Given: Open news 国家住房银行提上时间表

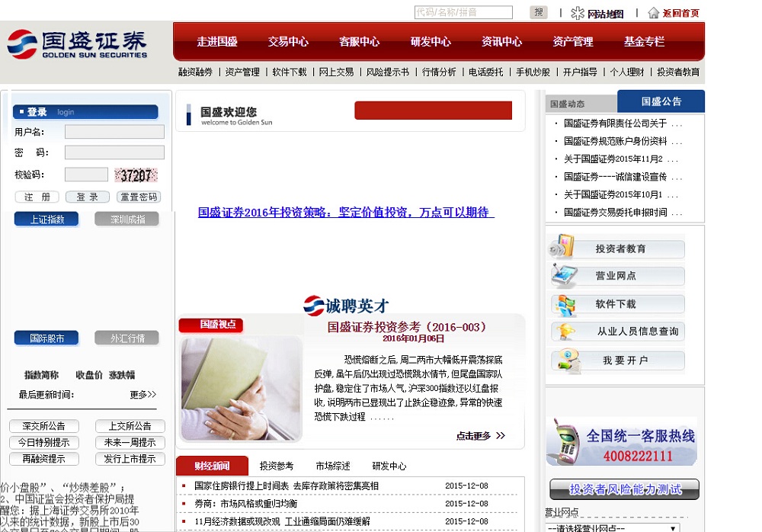Looking at the screenshot, I should 287,486.
